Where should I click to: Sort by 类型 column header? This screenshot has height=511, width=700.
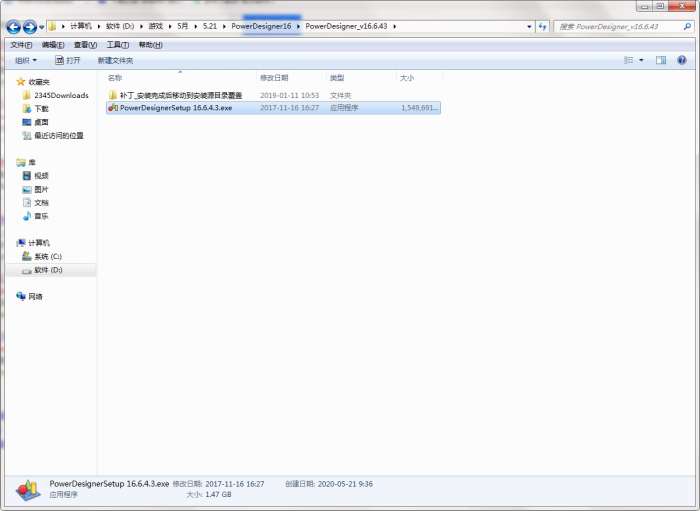(x=337, y=78)
